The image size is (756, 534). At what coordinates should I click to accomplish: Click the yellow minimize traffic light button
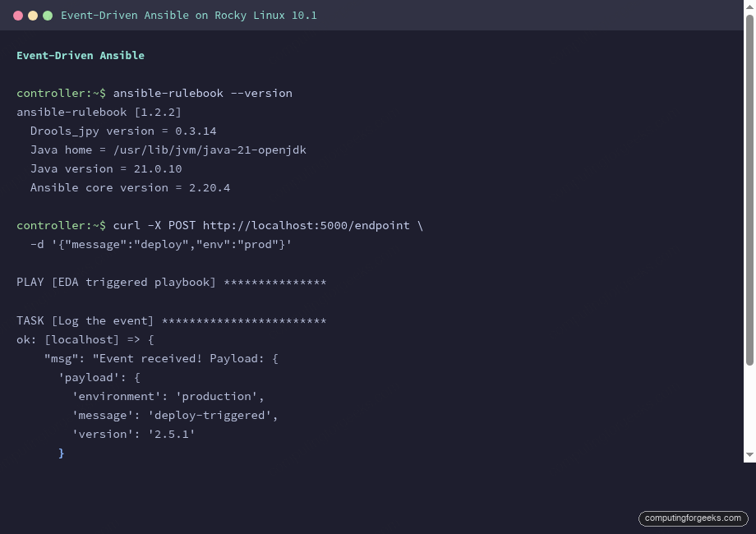point(33,14)
